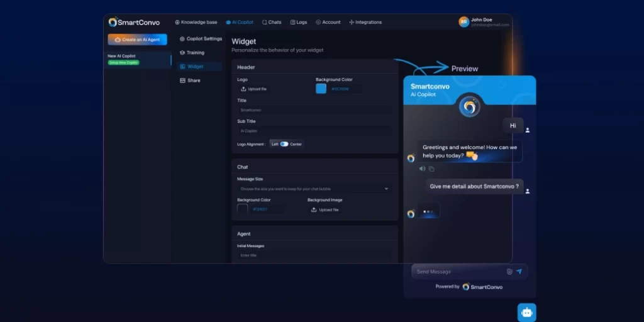The width and height of the screenshot is (644, 322).
Task: Switch to the Training tab
Action: pos(195,53)
